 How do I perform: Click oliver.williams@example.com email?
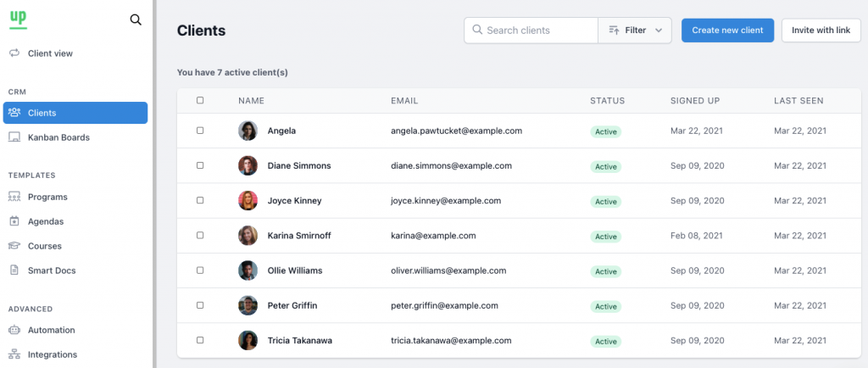click(448, 270)
